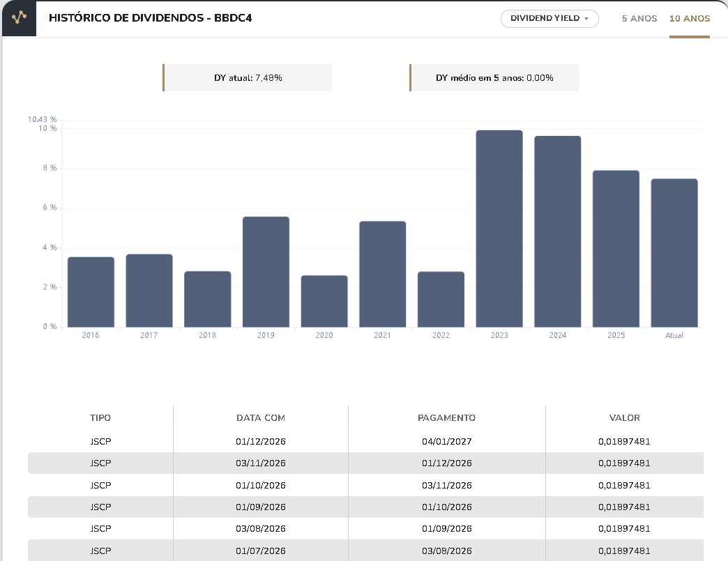Click the 'HISTÓRICO DE DIVIDENDOS - BBDC4' title
The height and width of the screenshot is (561, 728).
[x=151, y=18]
